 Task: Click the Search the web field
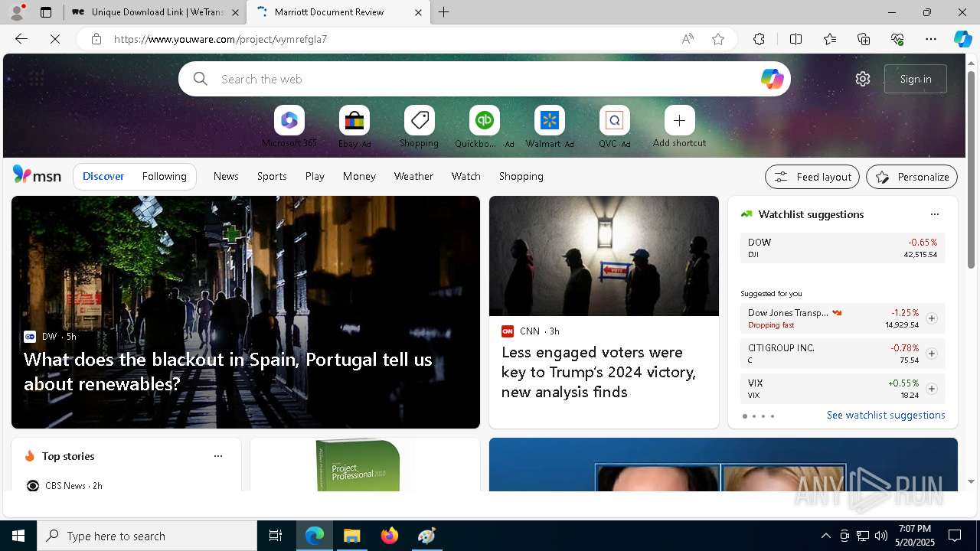485,79
